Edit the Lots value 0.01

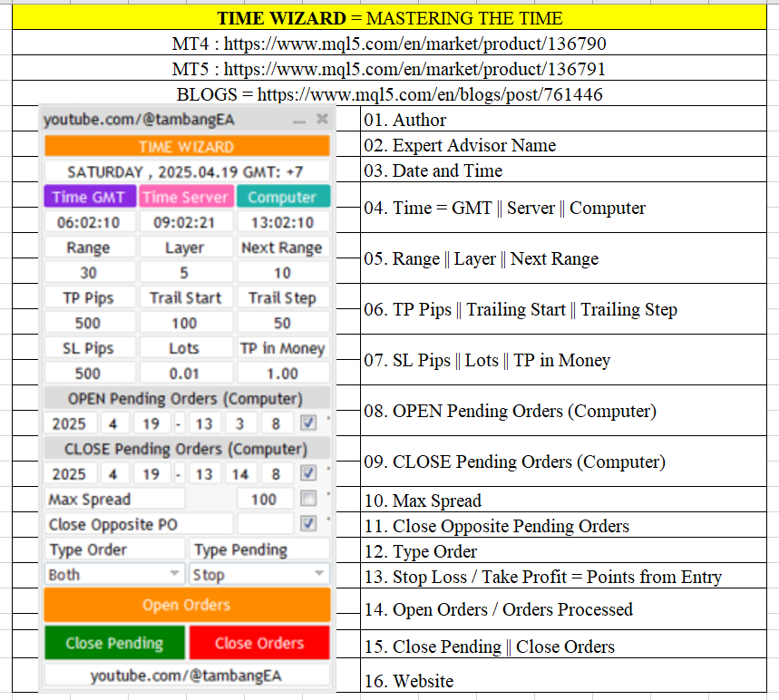186,373
